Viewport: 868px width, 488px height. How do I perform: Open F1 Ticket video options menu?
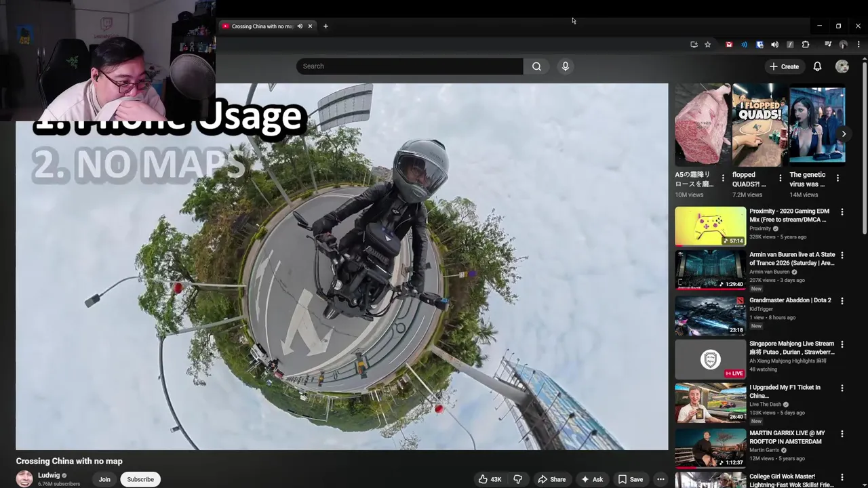(842, 388)
